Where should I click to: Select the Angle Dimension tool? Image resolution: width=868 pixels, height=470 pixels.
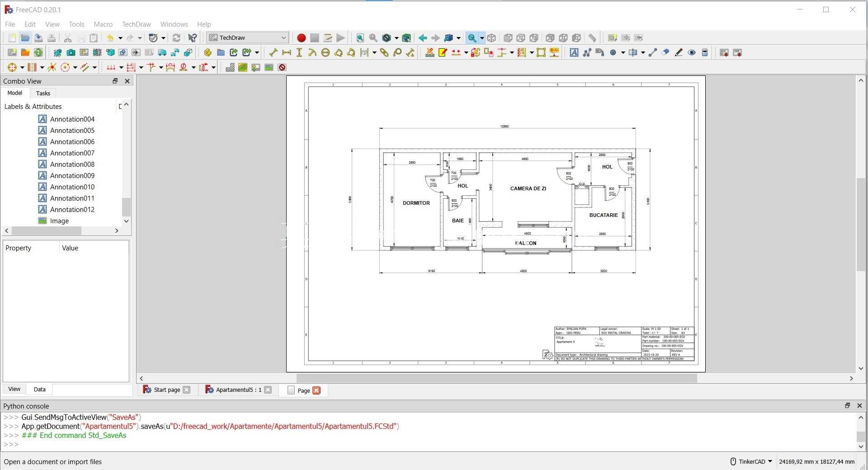pos(339,52)
